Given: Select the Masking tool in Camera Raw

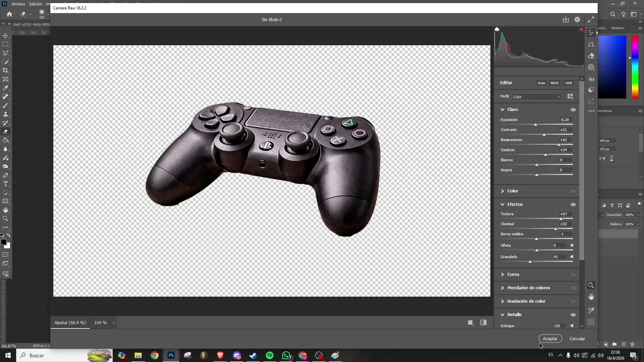Looking at the screenshot, I should point(591,67).
